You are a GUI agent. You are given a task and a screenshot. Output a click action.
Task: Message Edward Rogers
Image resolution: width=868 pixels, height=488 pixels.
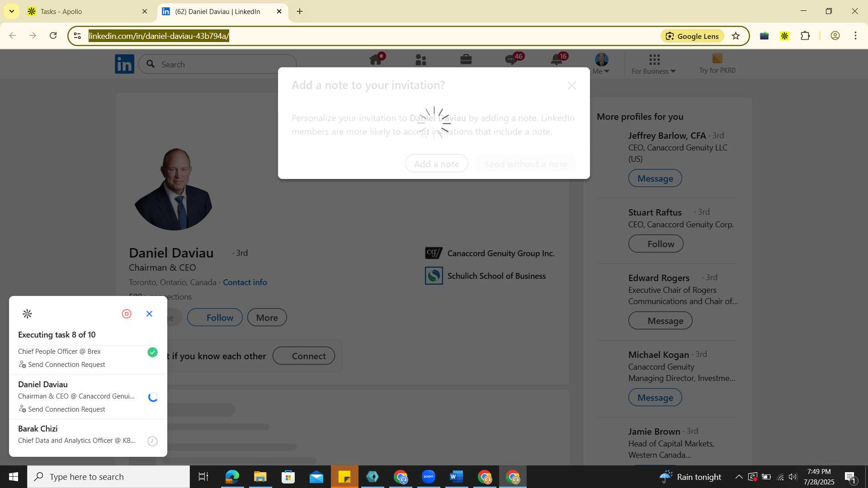(x=660, y=320)
